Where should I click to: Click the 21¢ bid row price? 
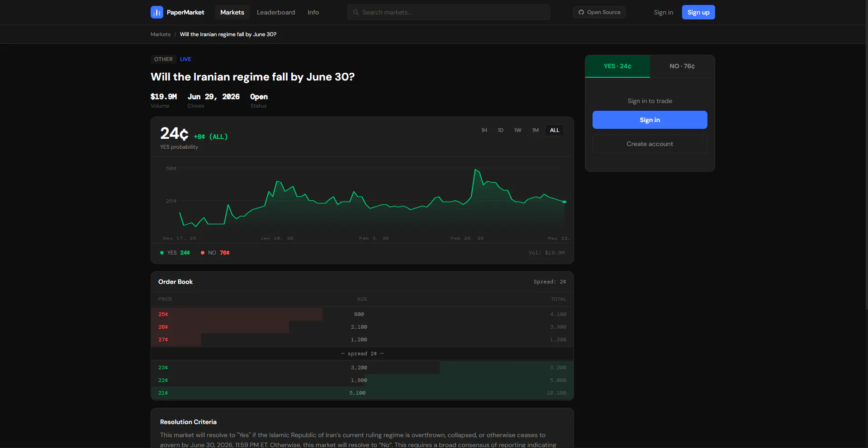point(163,393)
